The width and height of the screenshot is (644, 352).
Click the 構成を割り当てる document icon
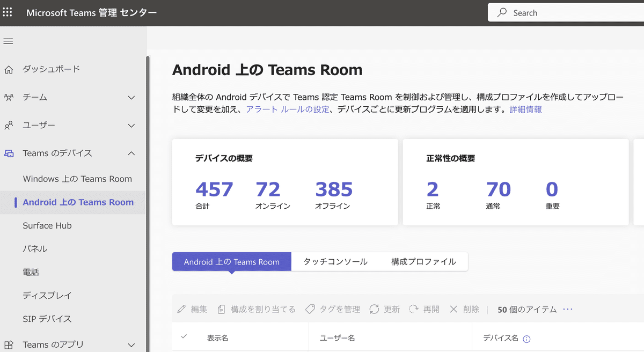(221, 309)
